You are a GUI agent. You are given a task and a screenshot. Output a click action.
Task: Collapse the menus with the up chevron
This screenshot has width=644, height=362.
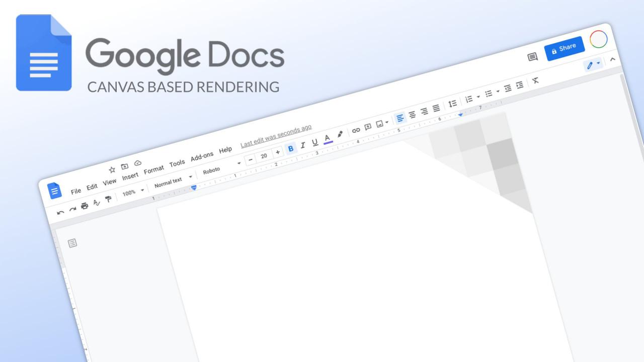(x=612, y=59)
